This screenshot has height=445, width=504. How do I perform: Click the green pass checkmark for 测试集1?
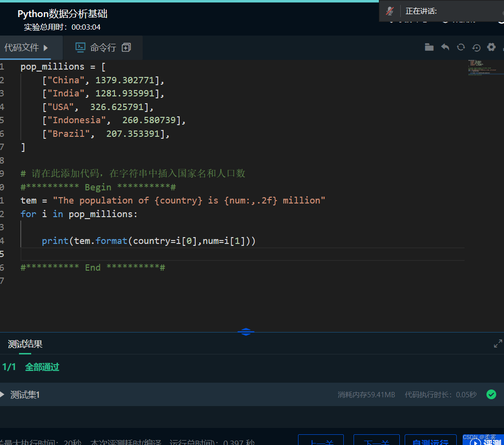[491, 394]
